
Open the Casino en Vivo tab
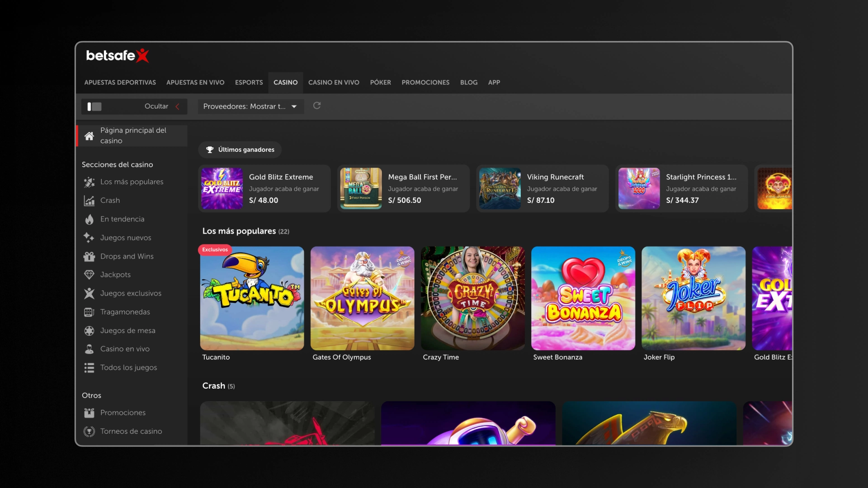334,82
